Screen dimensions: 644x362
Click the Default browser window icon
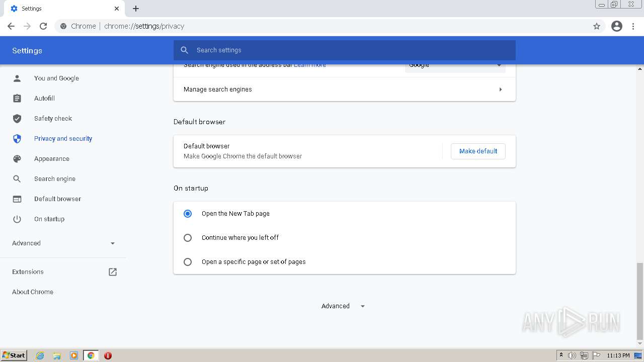pos(17,199)
